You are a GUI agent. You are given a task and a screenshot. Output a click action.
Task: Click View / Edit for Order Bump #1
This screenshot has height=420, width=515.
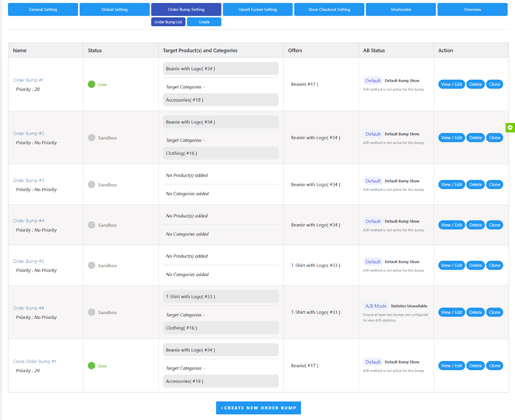tap(451, 84)
